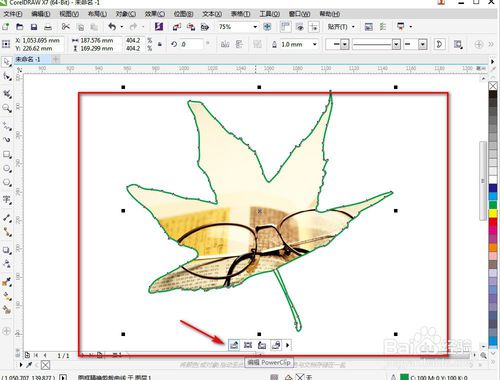Select the Freehand tool in toolbox
This screenshot has height=380, width=500.
pyautogui.click(x=6, y=126)
